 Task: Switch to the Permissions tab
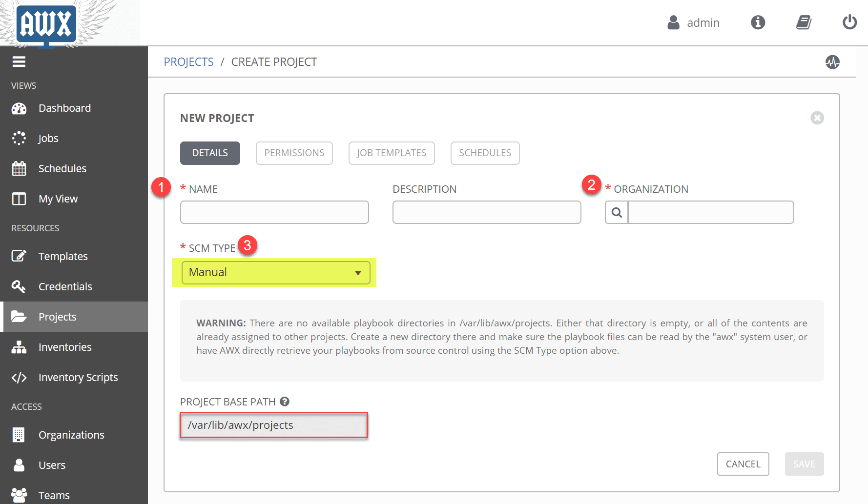coord(294,153)
